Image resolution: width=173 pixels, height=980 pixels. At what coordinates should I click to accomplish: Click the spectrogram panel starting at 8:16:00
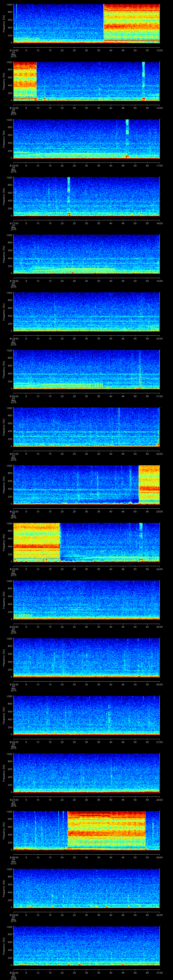coord(86,139)
